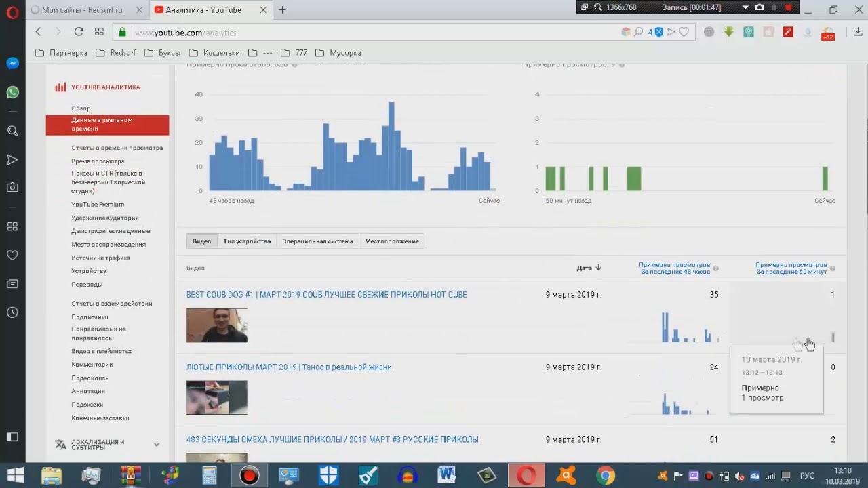Screen dimensions: 868x488
Task: Click the BEST COUB DOG video thumbnail
Action: point(217,325)
